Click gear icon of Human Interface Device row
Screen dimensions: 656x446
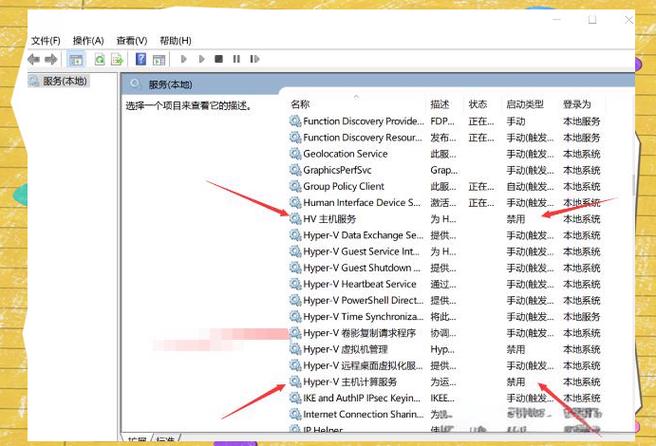pos(295,202)
